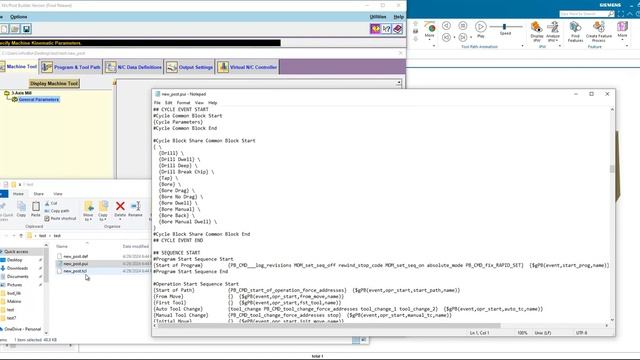Click the up arrow in File Explorer address bar
Image resolution: width=640 pixels, height=360 pixels.
(21, 236)
